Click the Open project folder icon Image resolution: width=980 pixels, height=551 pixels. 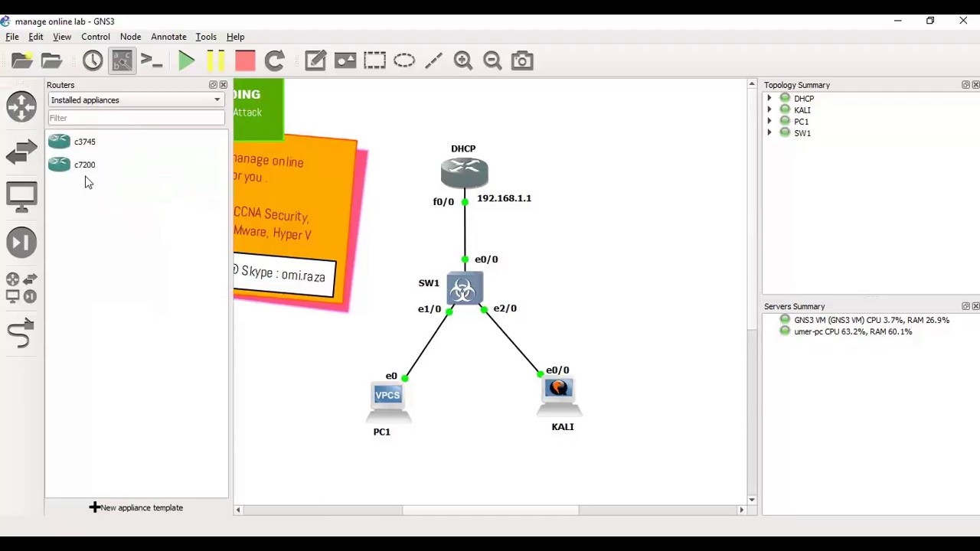point(51,60)
